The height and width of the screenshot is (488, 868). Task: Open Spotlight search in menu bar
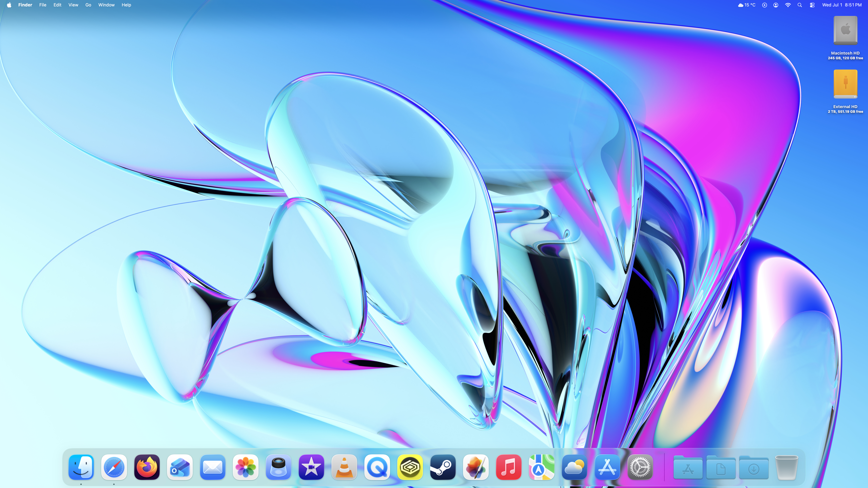[x=800, y=5]
